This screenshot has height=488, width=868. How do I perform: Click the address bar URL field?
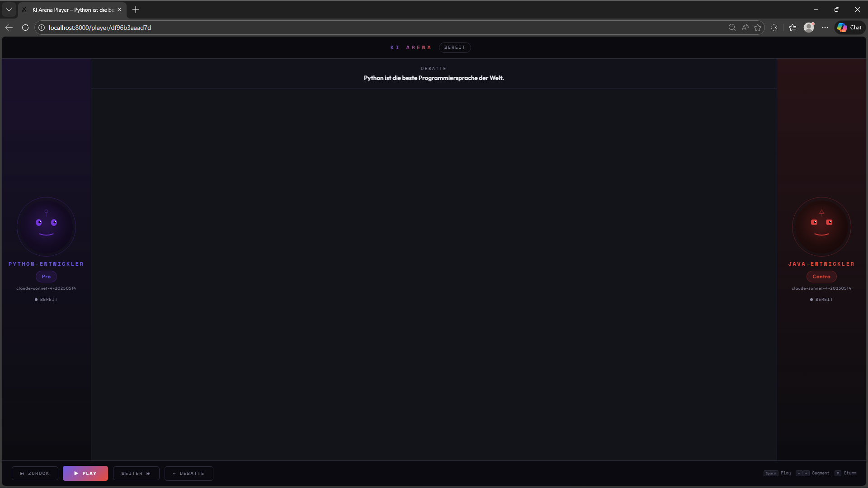pos(316,28)
